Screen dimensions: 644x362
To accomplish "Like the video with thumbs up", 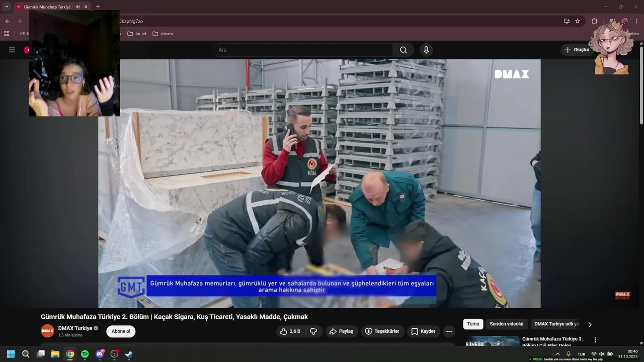I will (290, 331).
